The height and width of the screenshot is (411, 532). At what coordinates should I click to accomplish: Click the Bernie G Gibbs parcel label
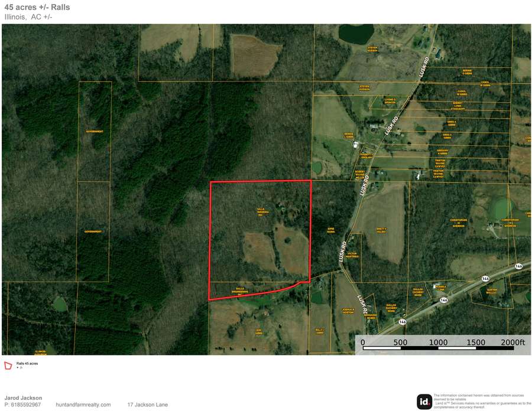[467, 72]
